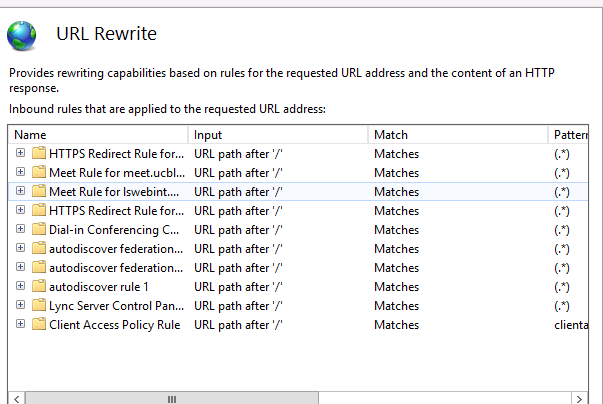Click folder icon of Meet Rule for lswebint

[x=39, y=192]
